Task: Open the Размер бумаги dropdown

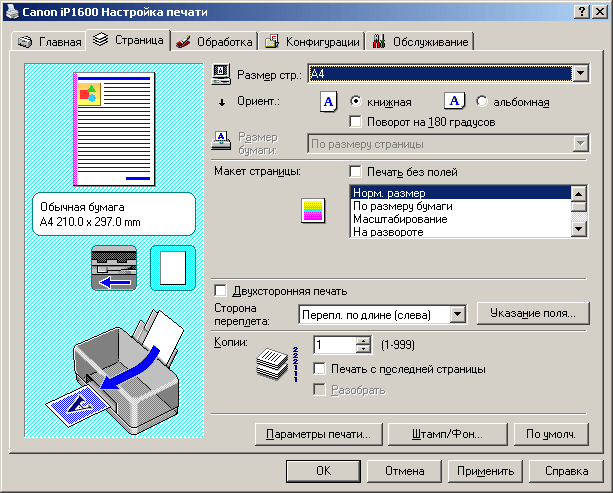Action: click(x=581, y=143)
